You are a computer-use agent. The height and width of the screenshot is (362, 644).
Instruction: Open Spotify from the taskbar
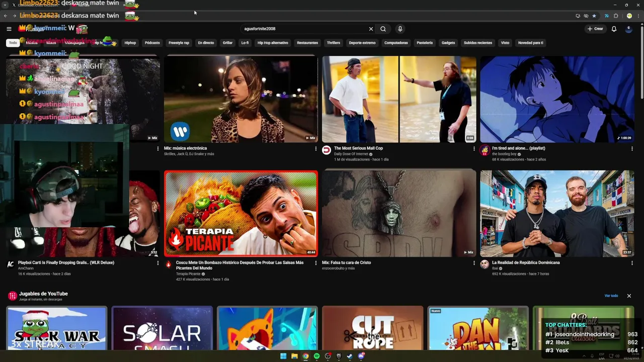[316, 356]
